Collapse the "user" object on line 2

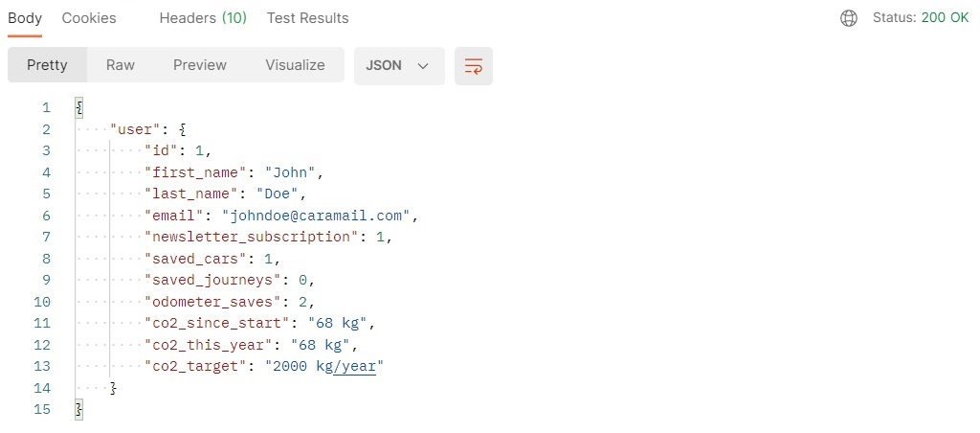(182, 129)
